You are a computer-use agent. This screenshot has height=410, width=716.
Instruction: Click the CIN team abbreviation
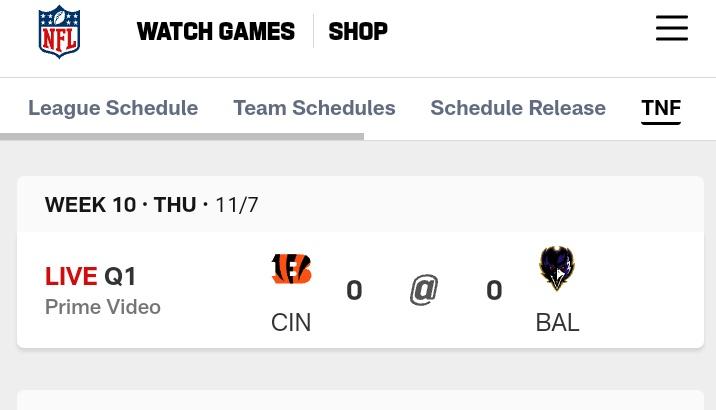click(x=291, y=323)
